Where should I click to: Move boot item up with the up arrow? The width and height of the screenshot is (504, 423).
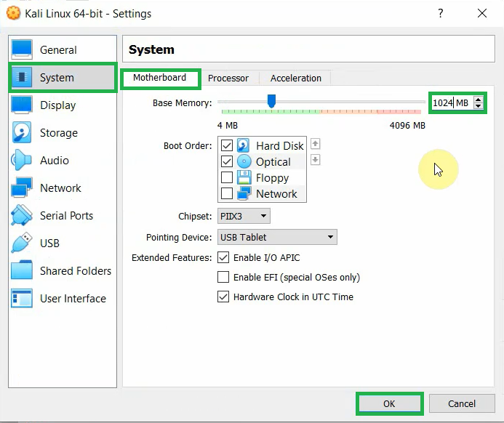pos(316,144)
